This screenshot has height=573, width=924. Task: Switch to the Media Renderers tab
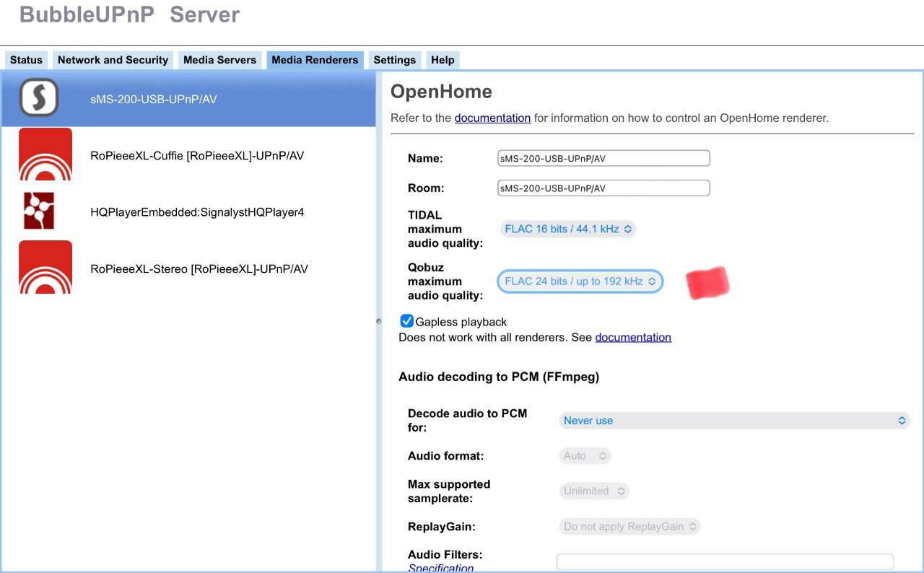coord(315,60)
